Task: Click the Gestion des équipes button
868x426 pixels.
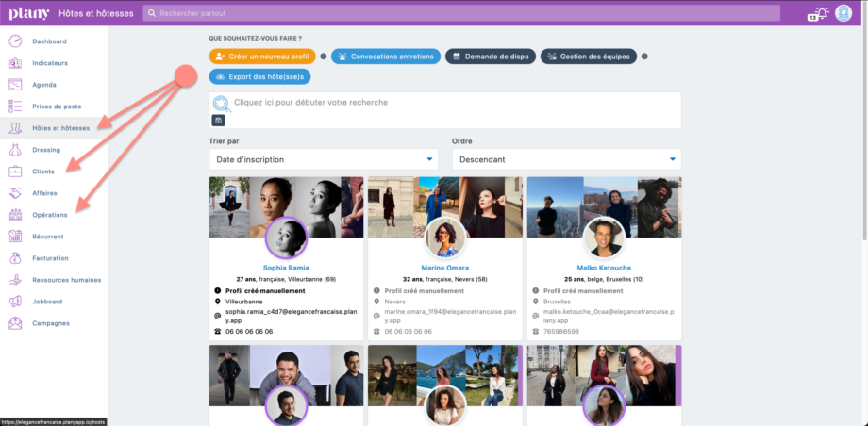Action: 588,57
